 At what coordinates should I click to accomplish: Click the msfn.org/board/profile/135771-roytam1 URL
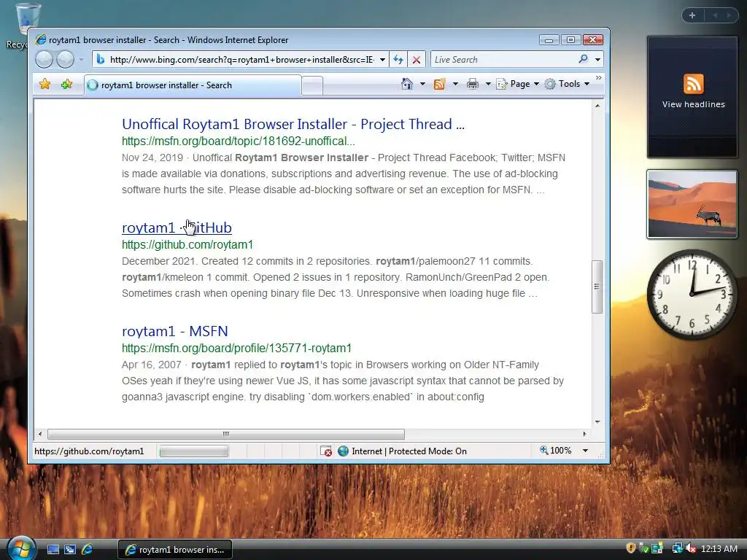click(237, 348)
